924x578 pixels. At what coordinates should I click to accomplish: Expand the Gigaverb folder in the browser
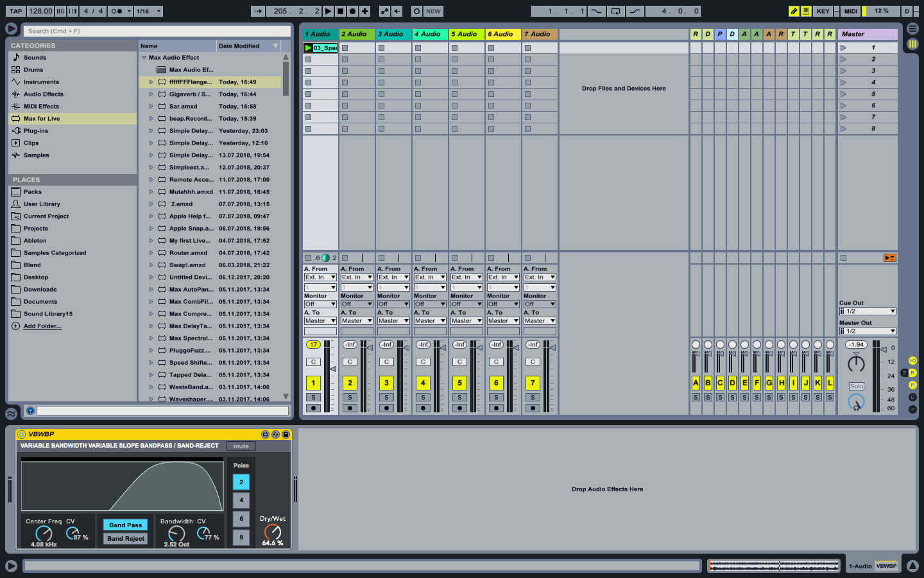[x=151, y=94]
